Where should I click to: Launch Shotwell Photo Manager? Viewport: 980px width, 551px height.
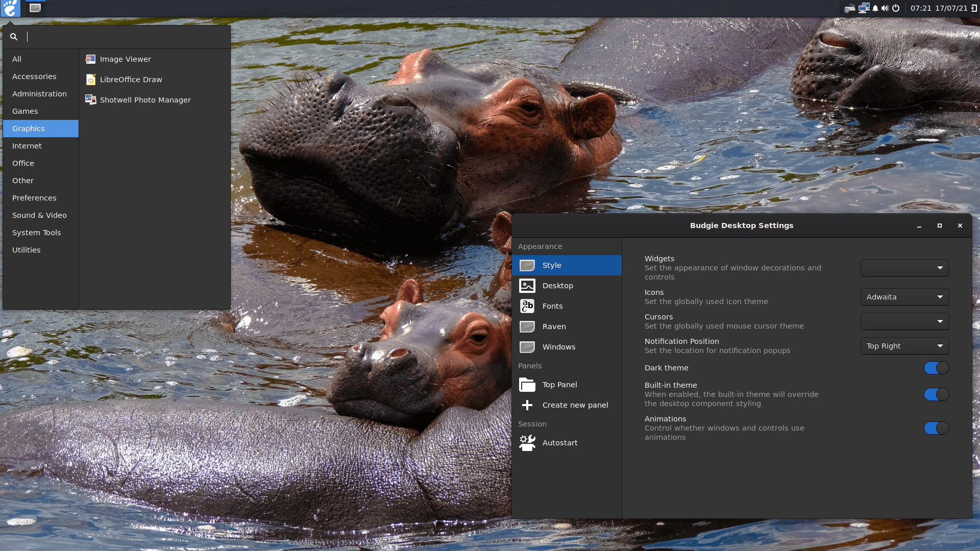tap(155, 100)
